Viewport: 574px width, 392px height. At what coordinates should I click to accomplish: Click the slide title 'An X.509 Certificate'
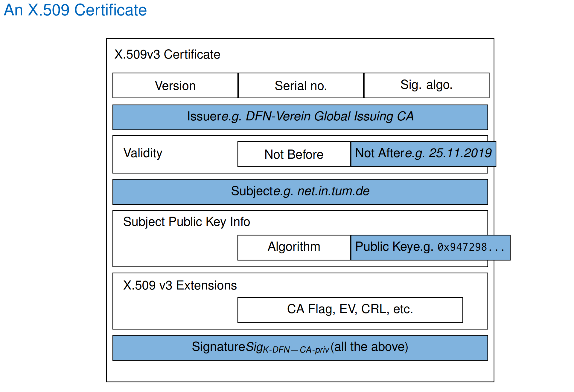tap(75, 10)
